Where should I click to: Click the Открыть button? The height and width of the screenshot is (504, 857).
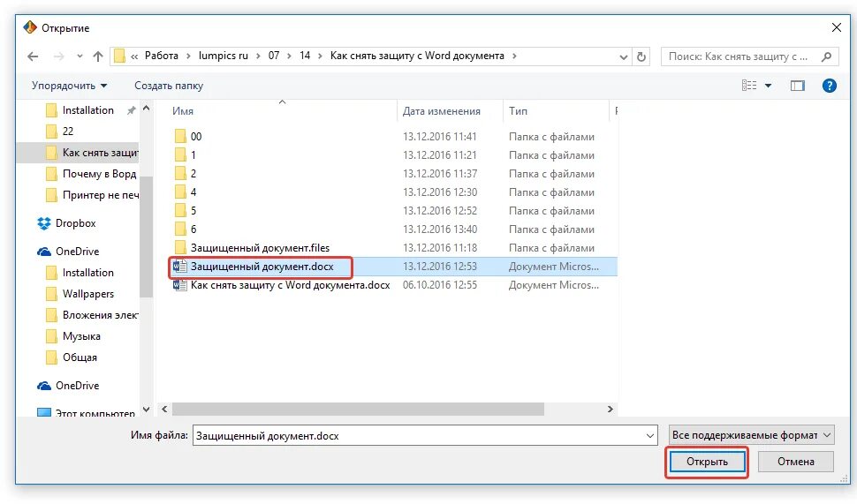pos(707,462)
